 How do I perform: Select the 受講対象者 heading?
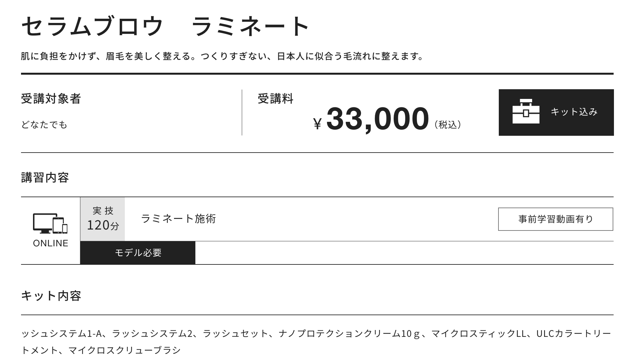(51, 99)
